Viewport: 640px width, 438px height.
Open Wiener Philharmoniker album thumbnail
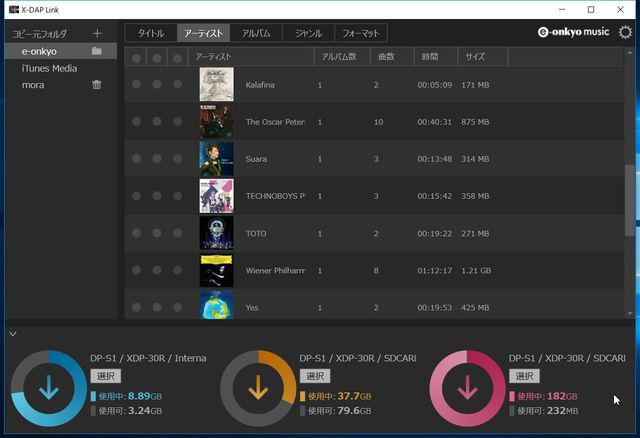click(x=217, y=270)
